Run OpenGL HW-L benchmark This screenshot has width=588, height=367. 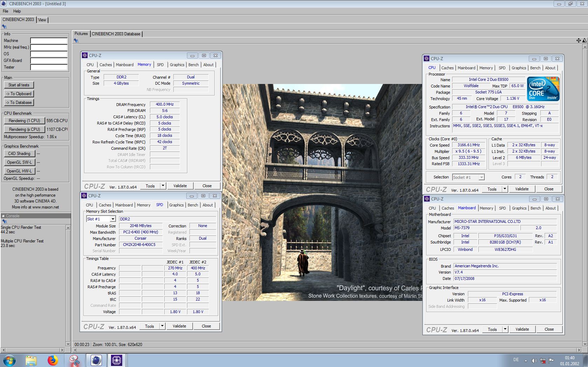(x=19, y=171)
